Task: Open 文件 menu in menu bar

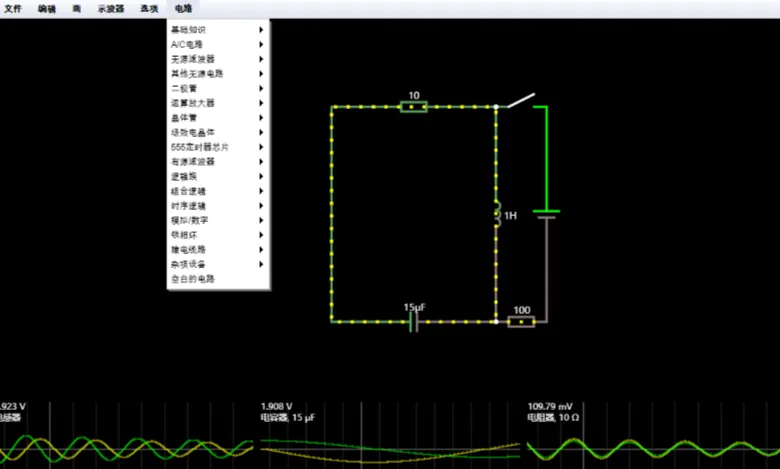Action: point(13,8)
